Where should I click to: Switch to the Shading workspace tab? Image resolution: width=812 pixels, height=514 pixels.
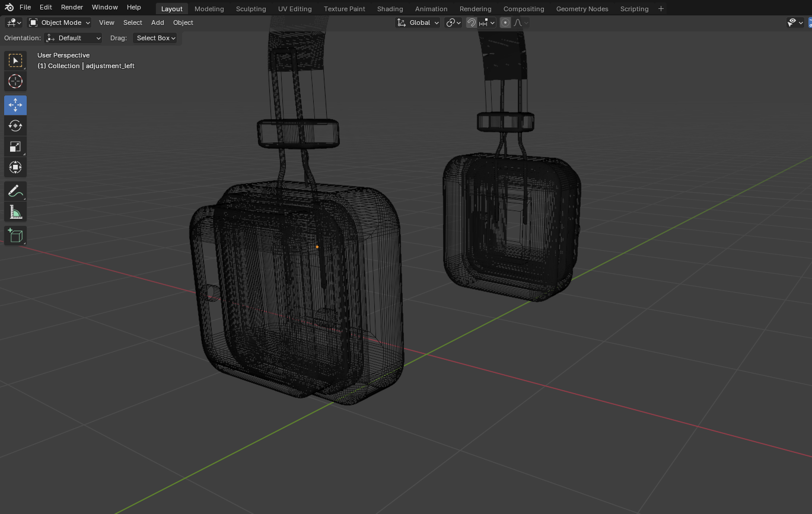pyautogui.click(x=390, y=8)
